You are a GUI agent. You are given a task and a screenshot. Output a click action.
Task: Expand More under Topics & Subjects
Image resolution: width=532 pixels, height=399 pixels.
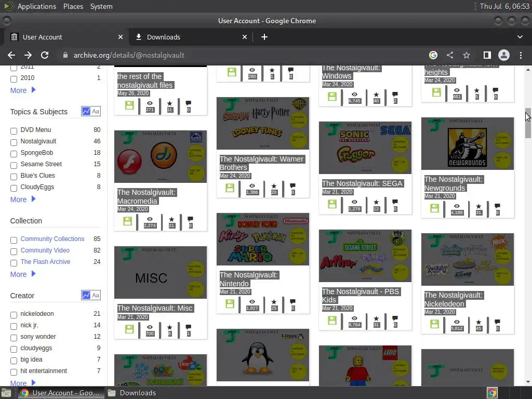pyautogui.click(x=23, y=199)
